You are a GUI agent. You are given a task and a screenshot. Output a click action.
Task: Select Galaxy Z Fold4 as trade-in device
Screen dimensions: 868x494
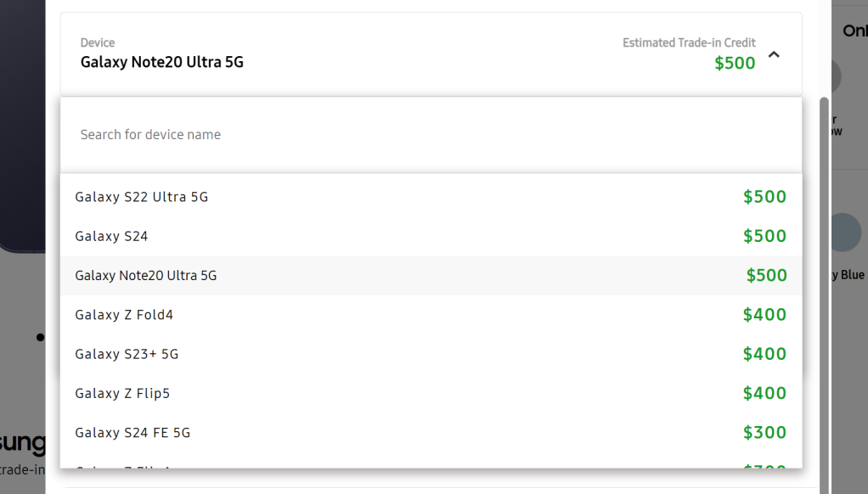(x=124, y=315)
